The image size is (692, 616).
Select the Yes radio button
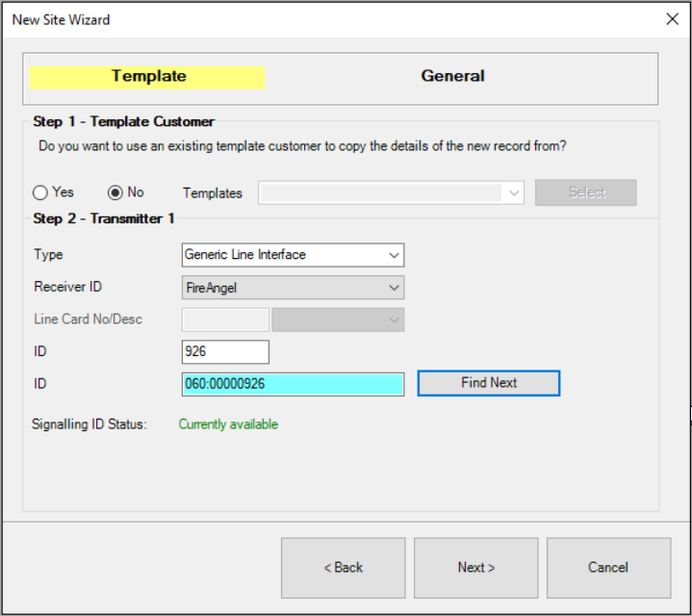40,192
